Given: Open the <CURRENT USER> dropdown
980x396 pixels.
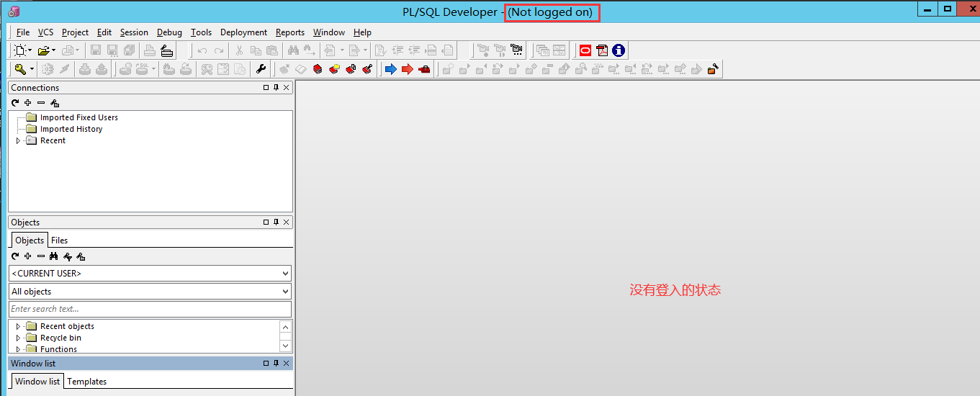Looking at the screenshot, I should coord(286,274).
